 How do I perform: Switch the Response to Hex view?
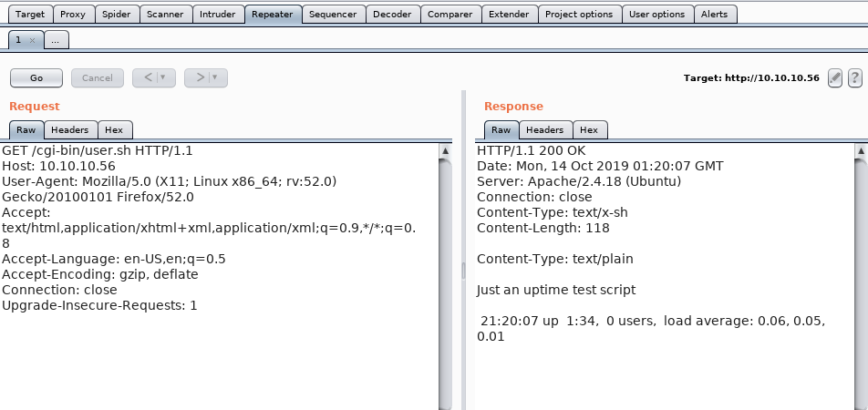pos(589,130)
